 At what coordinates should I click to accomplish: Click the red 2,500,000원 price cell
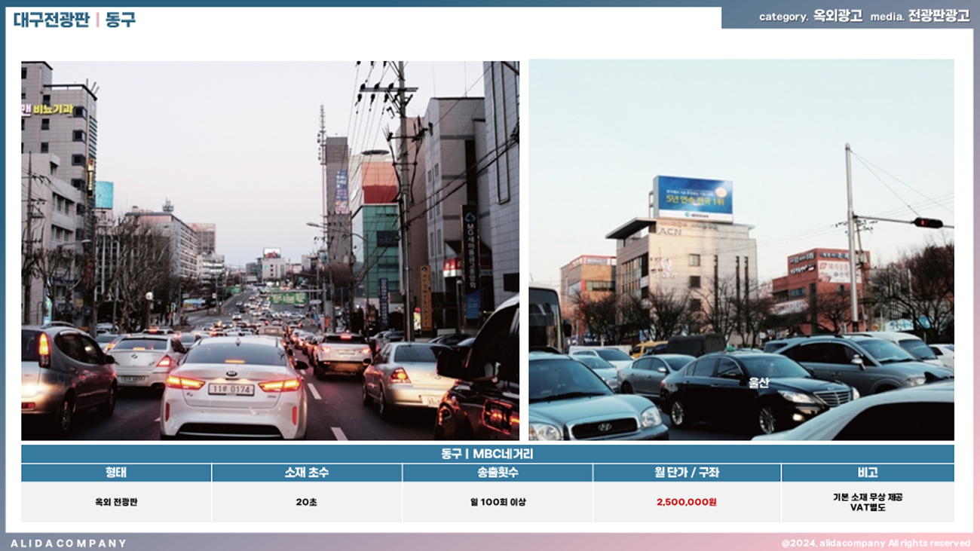(686, 502)
